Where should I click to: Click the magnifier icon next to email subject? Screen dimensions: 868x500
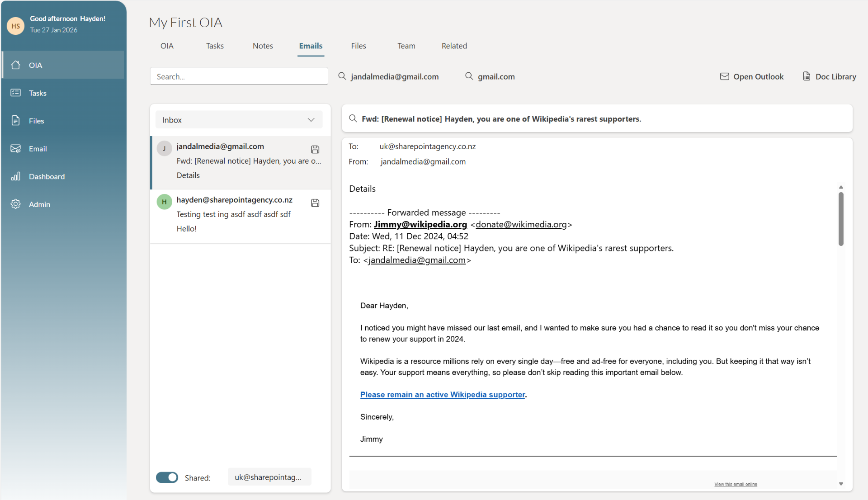coord(353,118)
